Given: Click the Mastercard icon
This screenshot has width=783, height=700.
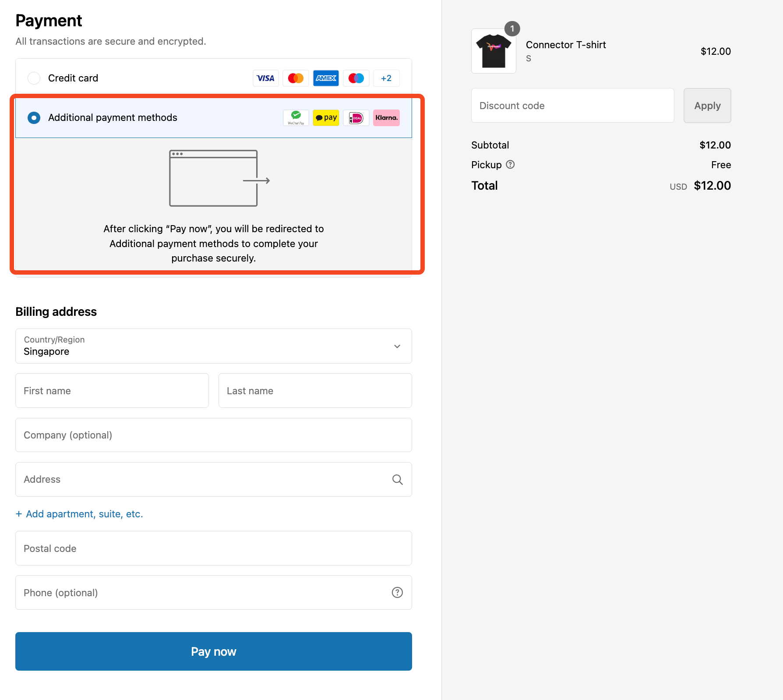Looking at the screenshot, I should (x=296, y=78).
